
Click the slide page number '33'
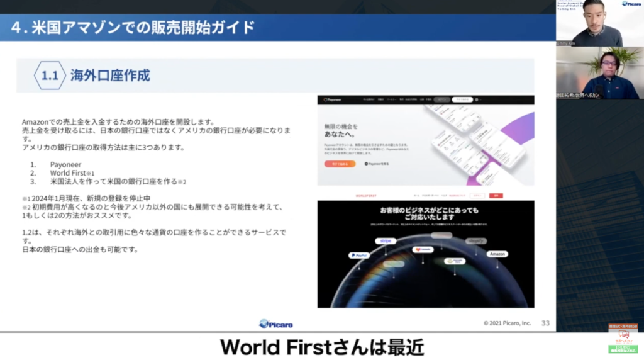point(545,323)
